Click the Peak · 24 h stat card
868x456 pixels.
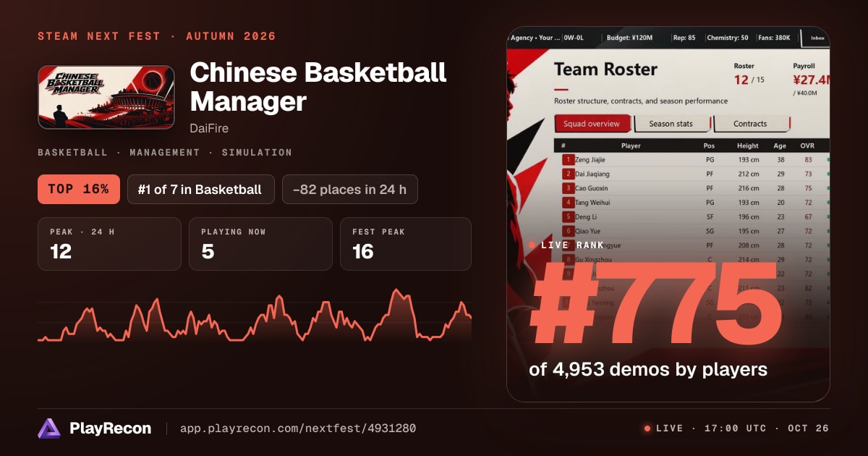click(109, 244)
